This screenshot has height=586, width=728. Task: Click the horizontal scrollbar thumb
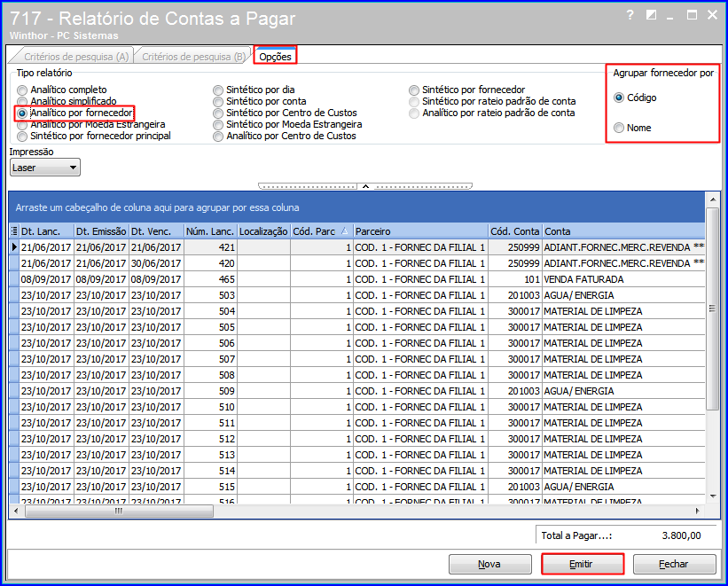[x=119, y=512]
